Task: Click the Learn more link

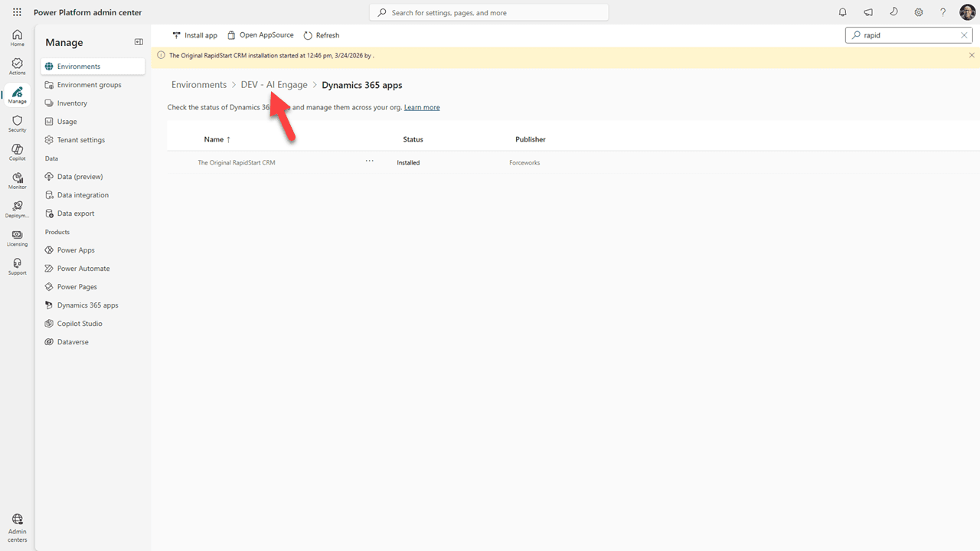Action: point(422,107)
